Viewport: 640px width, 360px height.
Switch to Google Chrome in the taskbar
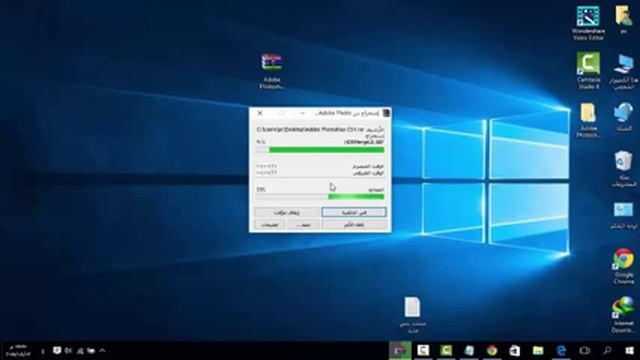[492, 351]
